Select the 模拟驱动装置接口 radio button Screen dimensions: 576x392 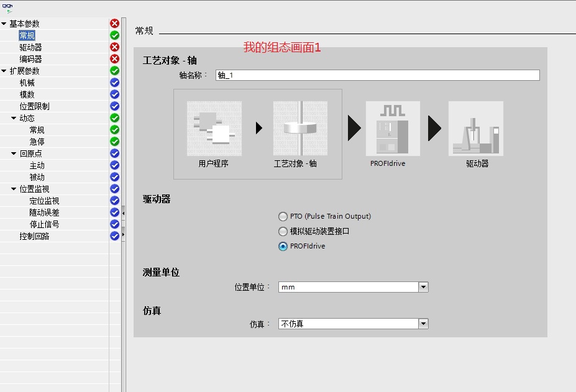coord(283,231)
